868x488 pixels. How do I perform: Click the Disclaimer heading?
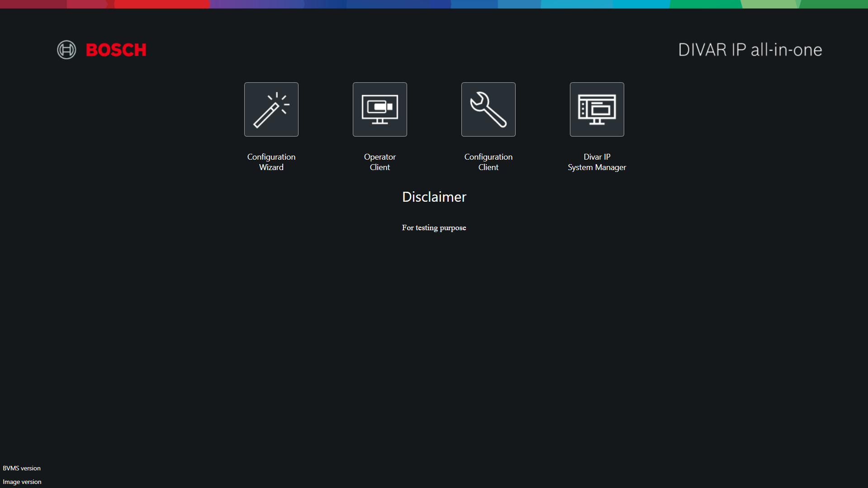(x=434, y=197)
